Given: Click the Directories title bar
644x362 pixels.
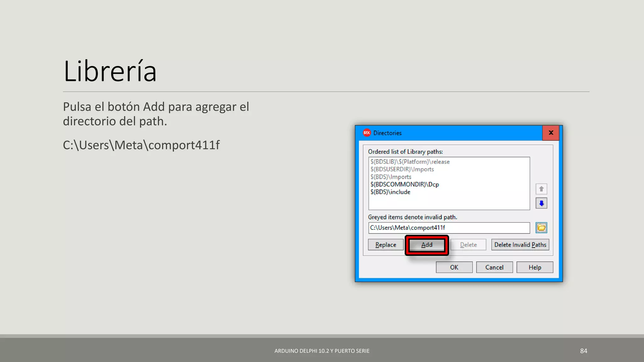Looking at the screenshot, I should point(456,133).
